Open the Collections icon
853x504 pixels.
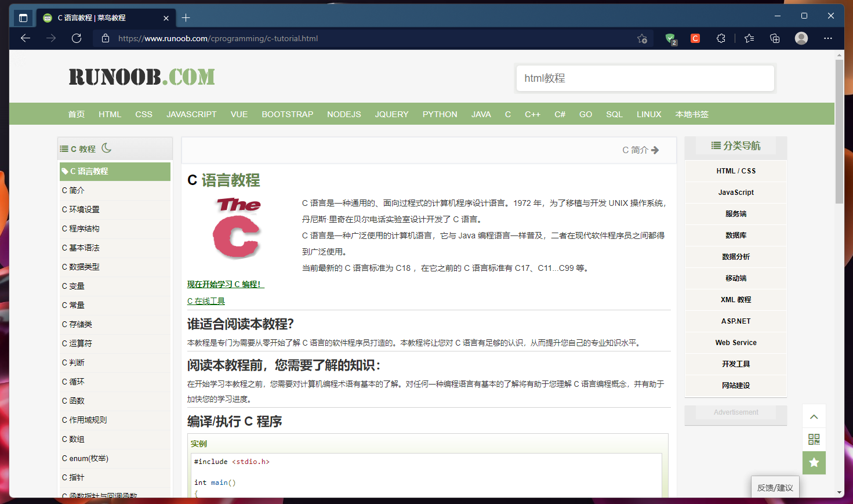775,38
